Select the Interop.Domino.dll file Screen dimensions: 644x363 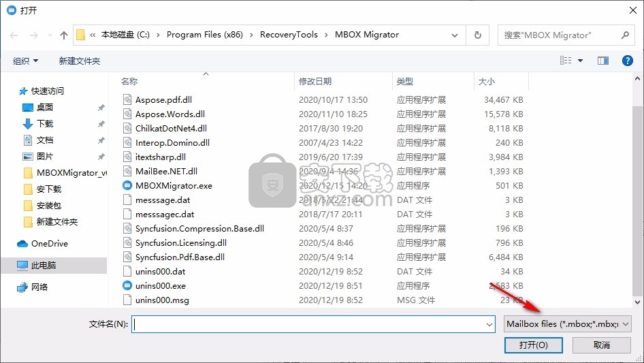(172, 142)
